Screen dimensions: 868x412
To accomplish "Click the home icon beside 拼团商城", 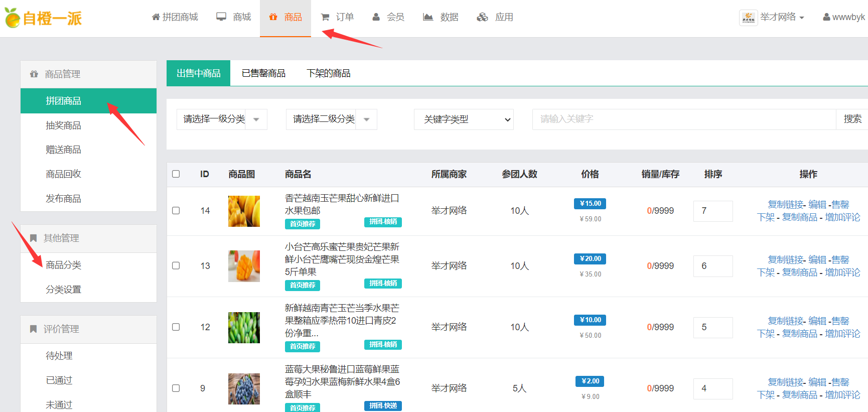I will tap(156, 17).
